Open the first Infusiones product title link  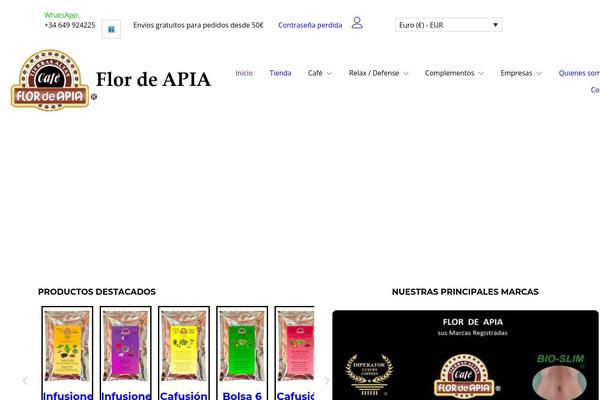67,395
